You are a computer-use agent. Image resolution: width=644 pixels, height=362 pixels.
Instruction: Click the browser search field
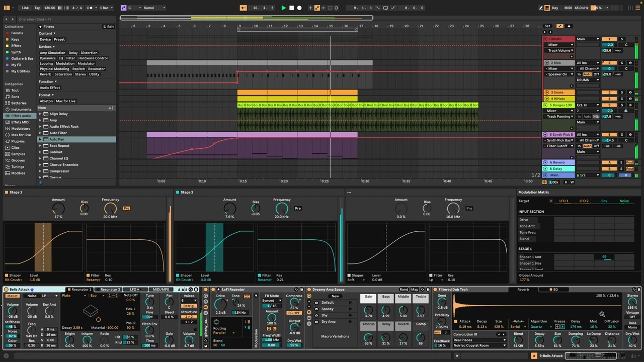pos(65,19)
